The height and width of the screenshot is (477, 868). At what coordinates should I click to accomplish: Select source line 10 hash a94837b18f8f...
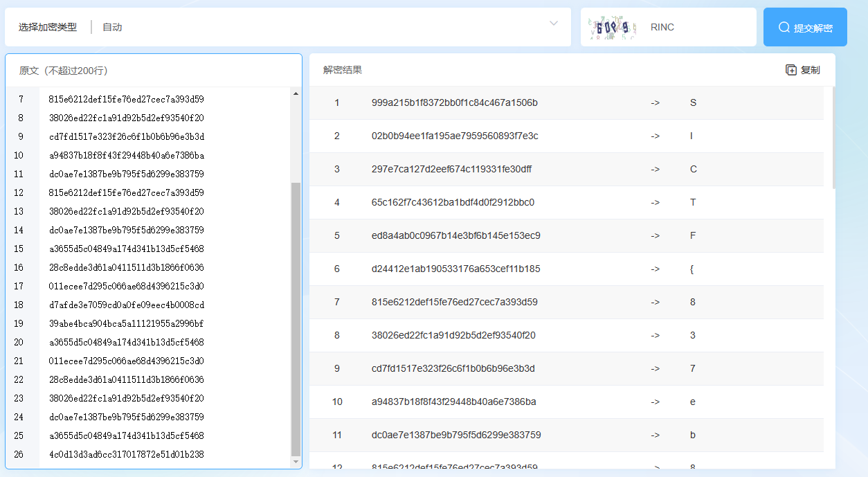pyautogui.click(x=127, y=155)
